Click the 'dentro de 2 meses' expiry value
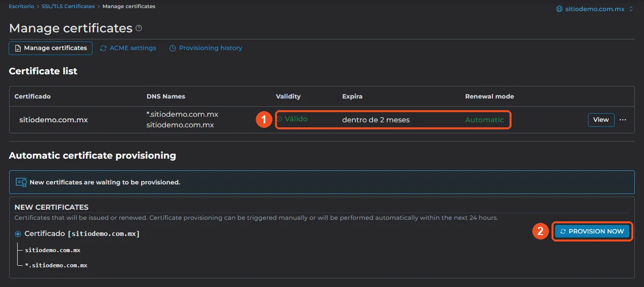Image resolution: width=644 pixels, height=287 pixels. coord(376,120)
